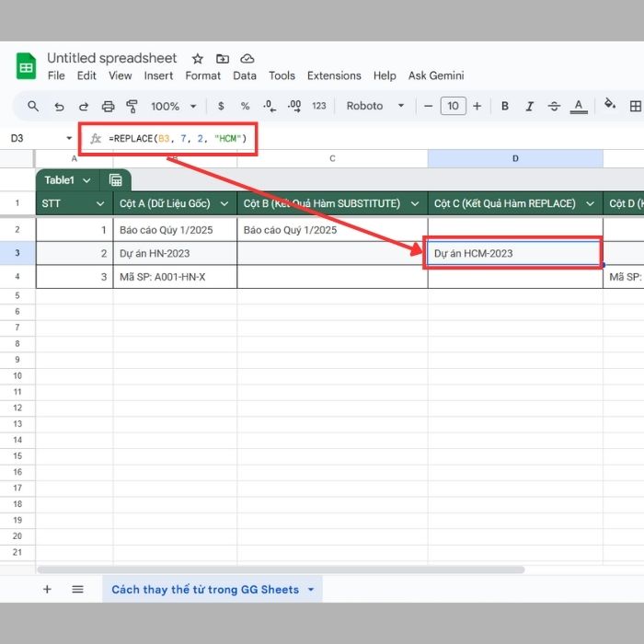Click the D3 name box
The image size is (644, 644).
pyautogui.click(x=17, y=138)
